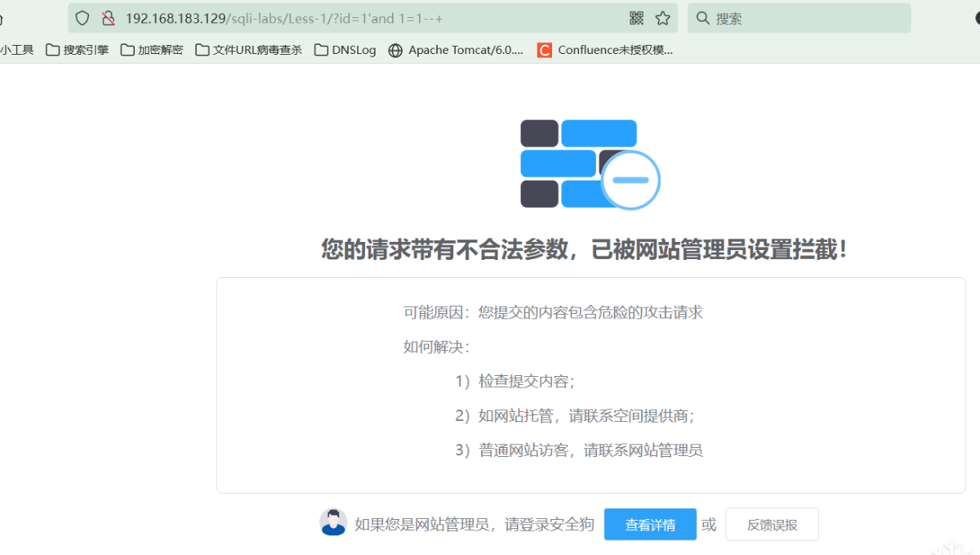
Task: Click the 如网站托管 step text
Action: tap(575, 415)
